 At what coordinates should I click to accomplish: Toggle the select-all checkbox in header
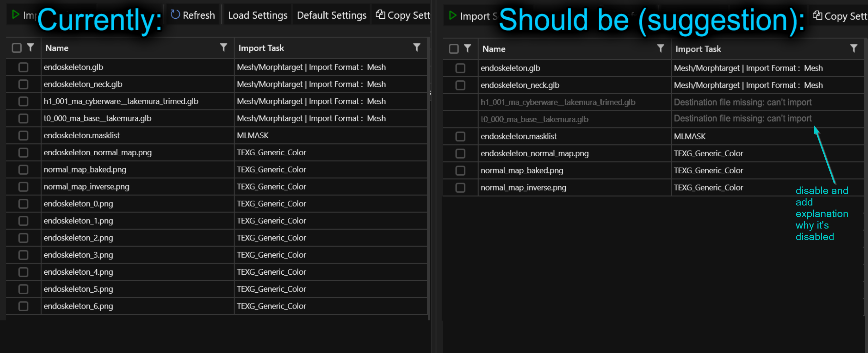(x=16, y=47)
